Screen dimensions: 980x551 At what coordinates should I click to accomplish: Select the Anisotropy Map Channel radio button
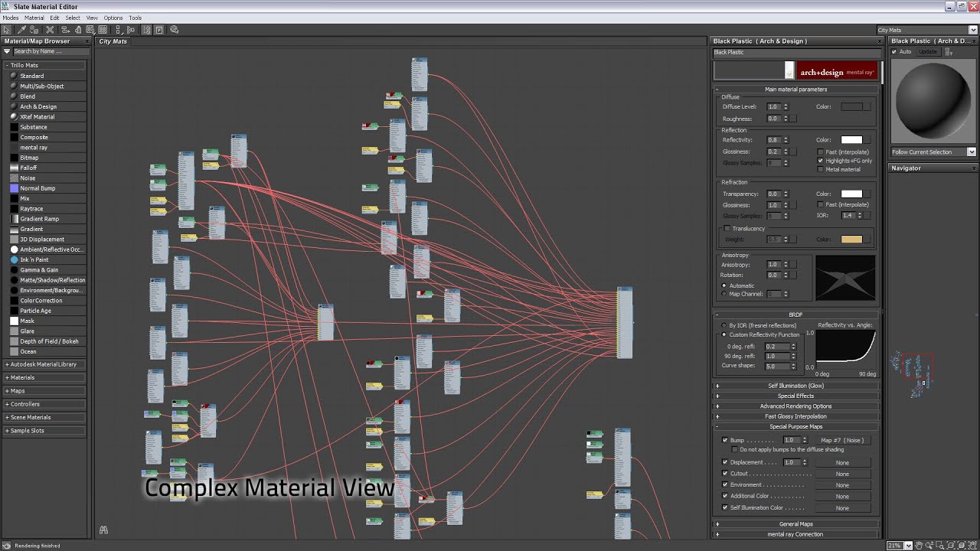point(724,294)
